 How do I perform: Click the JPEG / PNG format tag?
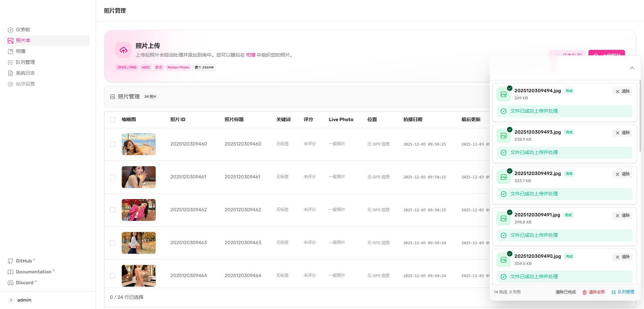127,67
